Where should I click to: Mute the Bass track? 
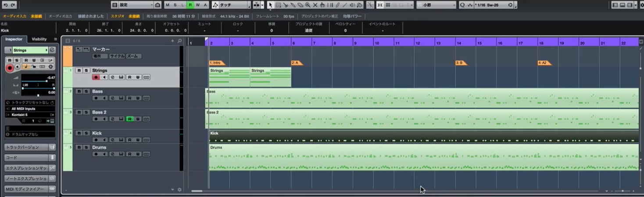[x=79, y=91]
